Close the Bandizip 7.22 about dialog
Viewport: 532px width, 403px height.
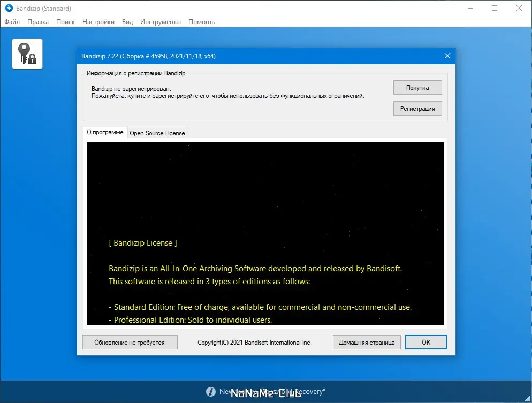447,56
